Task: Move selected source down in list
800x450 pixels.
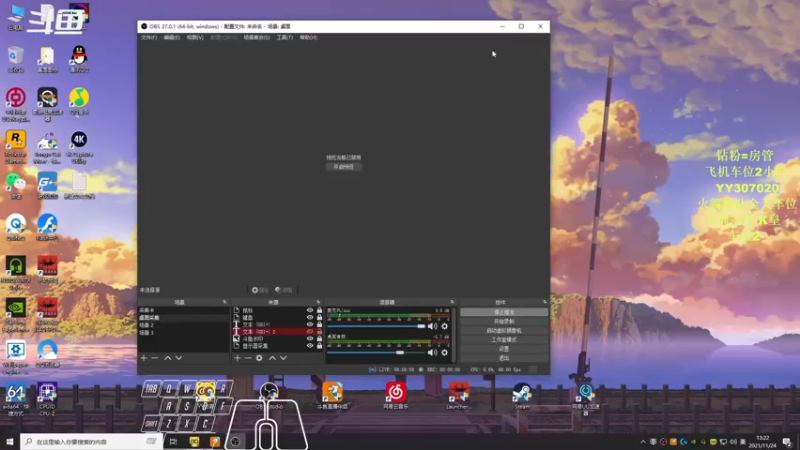Action: 283,358
